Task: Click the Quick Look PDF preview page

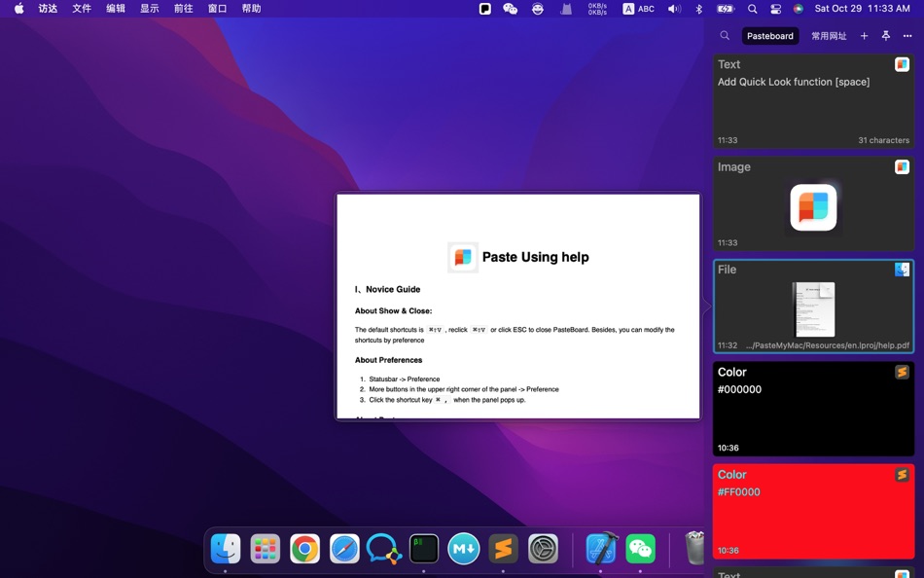Action: (518, 307)
